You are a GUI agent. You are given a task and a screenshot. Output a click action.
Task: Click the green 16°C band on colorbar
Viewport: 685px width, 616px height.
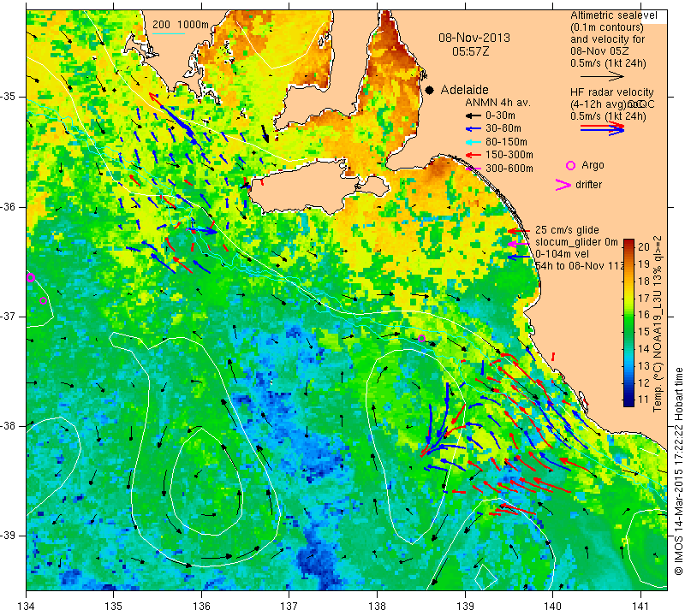[628, 314]
